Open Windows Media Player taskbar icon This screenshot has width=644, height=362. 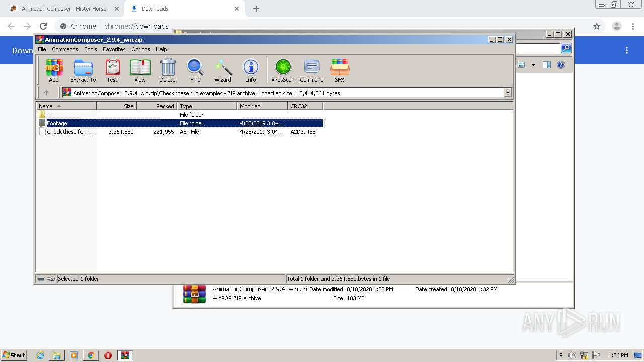[74, 355]
